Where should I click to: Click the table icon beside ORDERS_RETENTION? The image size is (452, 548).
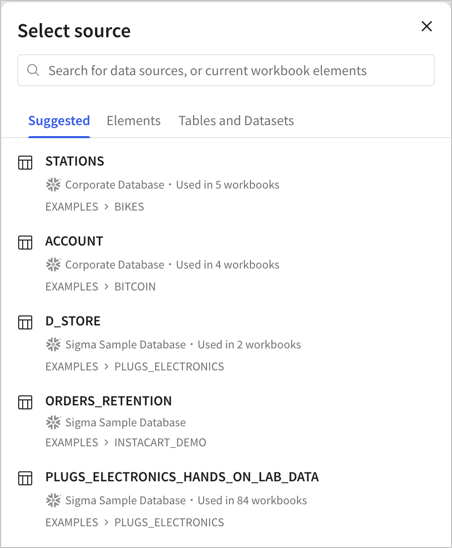pos(25,402)
